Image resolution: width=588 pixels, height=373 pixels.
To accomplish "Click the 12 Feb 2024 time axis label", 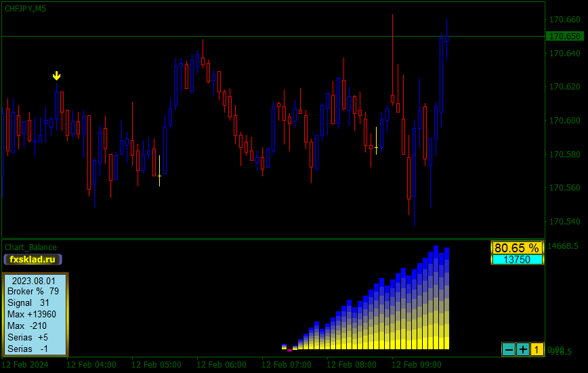I will tap(25, 365).
